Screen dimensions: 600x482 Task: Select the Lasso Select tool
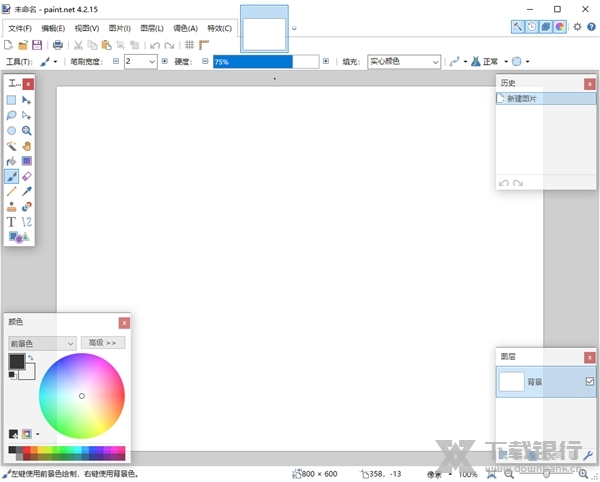coord(11,116)
